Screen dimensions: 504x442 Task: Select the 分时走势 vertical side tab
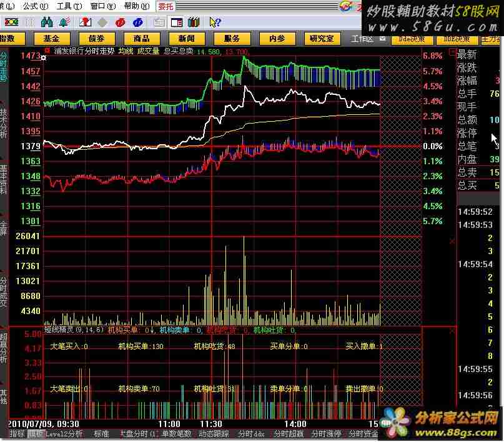click(3, 67)
